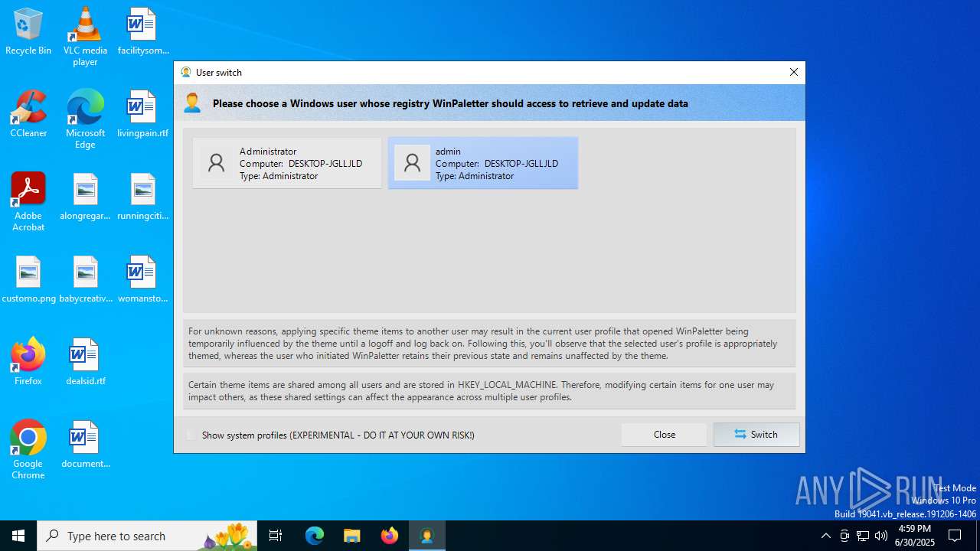This screenshot has height=551, width=980.
Task: Open Microsoft Edge from taskbar
Action: 315,536
